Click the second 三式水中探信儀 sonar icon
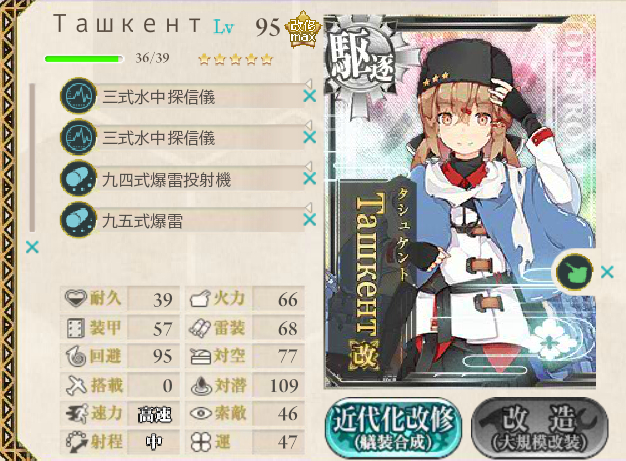This screenshot has height=461, width=626. pos(78,137)
